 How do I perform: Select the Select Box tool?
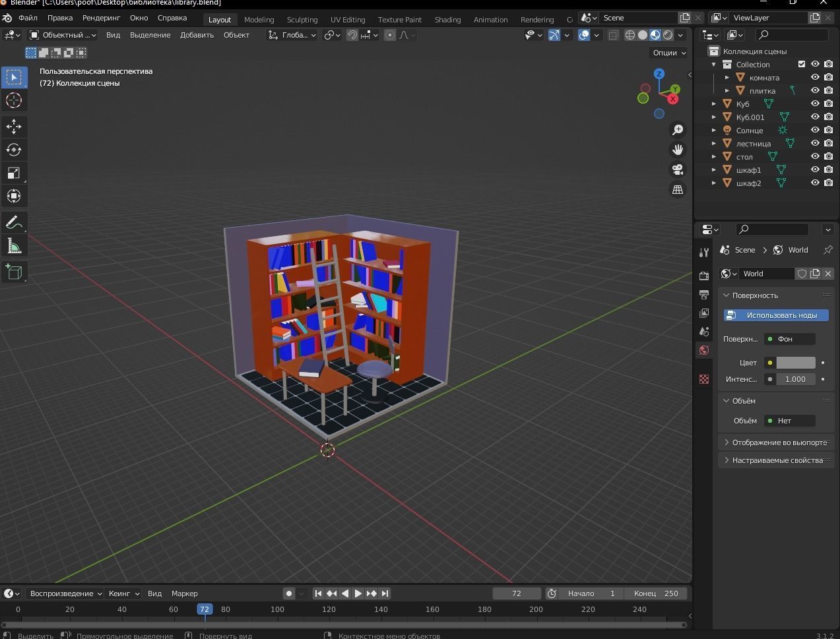click(14, 77)
